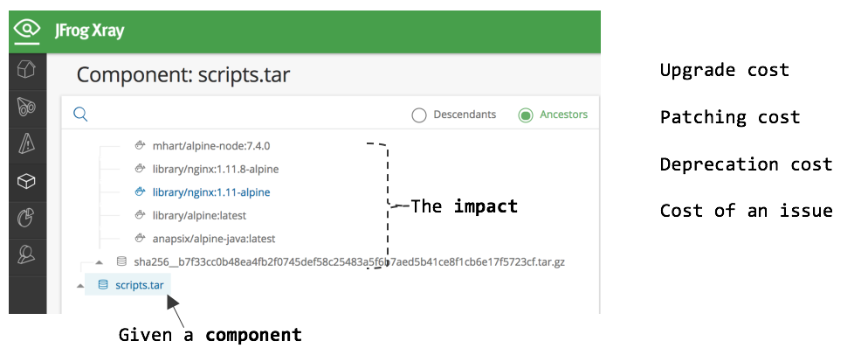Collapse the scripts.tar tree node
Image resolution: width=868 pixels, height=362 pixels.
pyautogui.click(x=80, y=285)
